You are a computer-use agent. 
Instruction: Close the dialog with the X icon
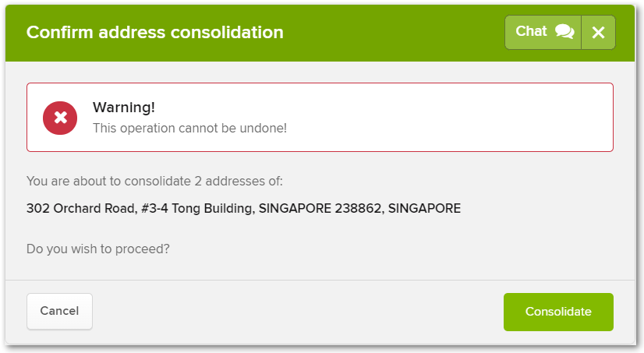pos(599,33)
